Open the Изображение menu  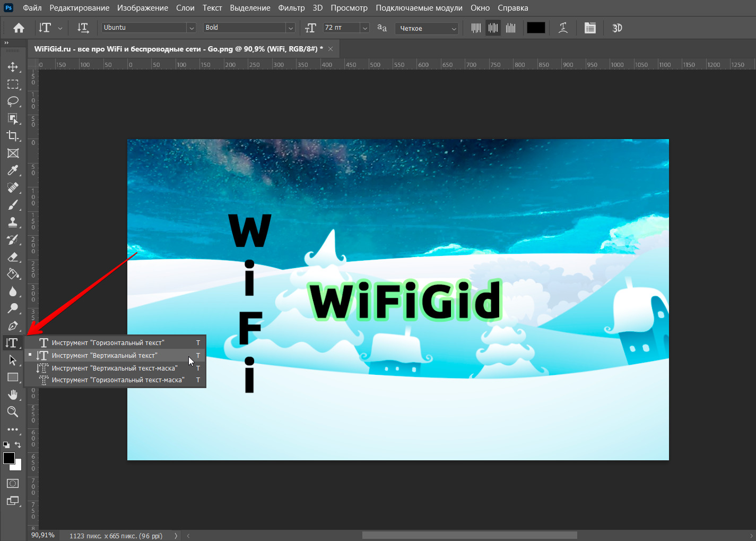(143, 8)
